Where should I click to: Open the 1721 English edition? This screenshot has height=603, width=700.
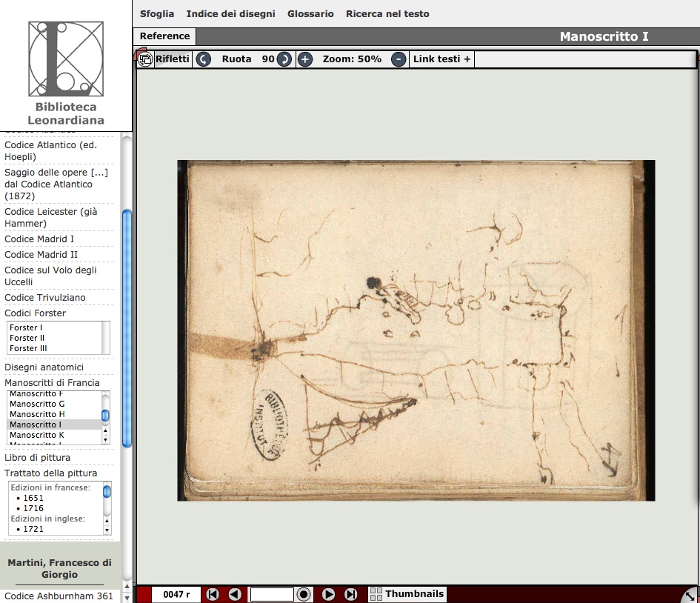tap(33, 529)
